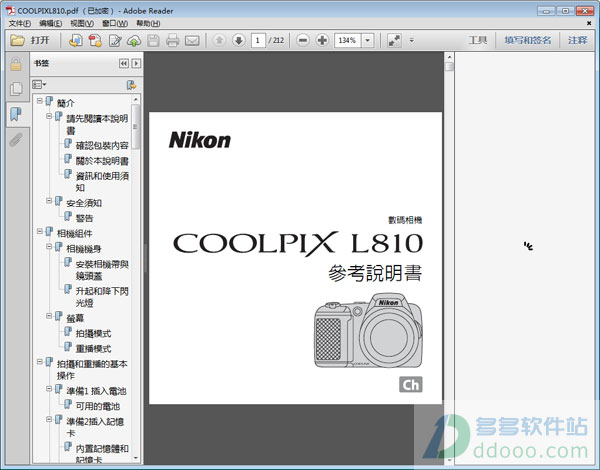
Task: Go to next page arrow
Action: point(239,40)
